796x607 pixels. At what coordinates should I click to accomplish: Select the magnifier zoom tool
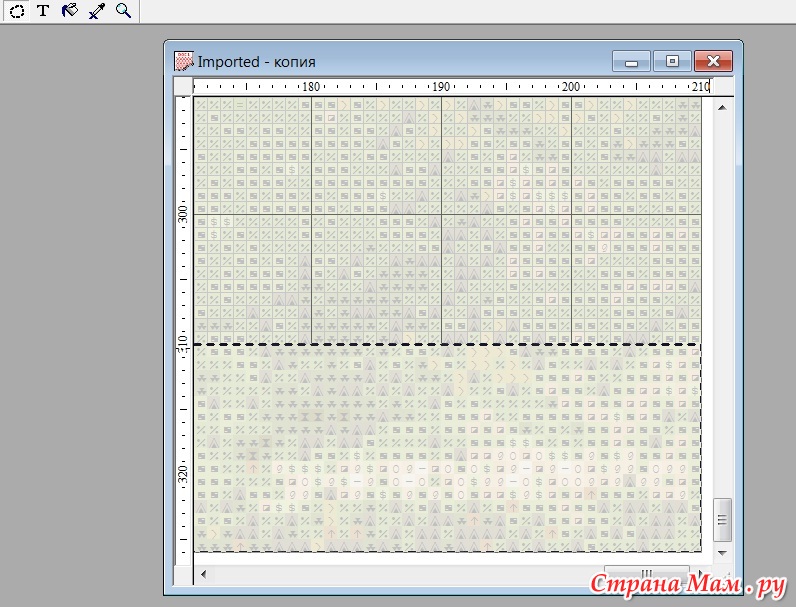point(123,11)
